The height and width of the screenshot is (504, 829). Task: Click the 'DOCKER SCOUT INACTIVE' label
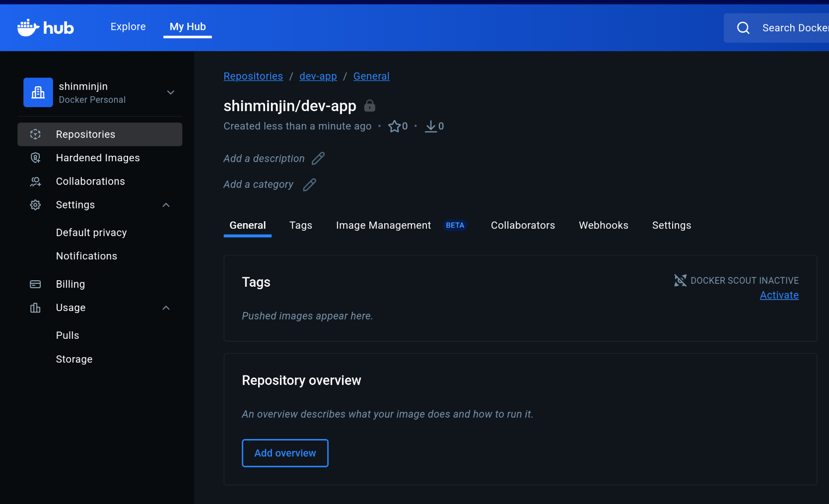[x=745, y=281]
